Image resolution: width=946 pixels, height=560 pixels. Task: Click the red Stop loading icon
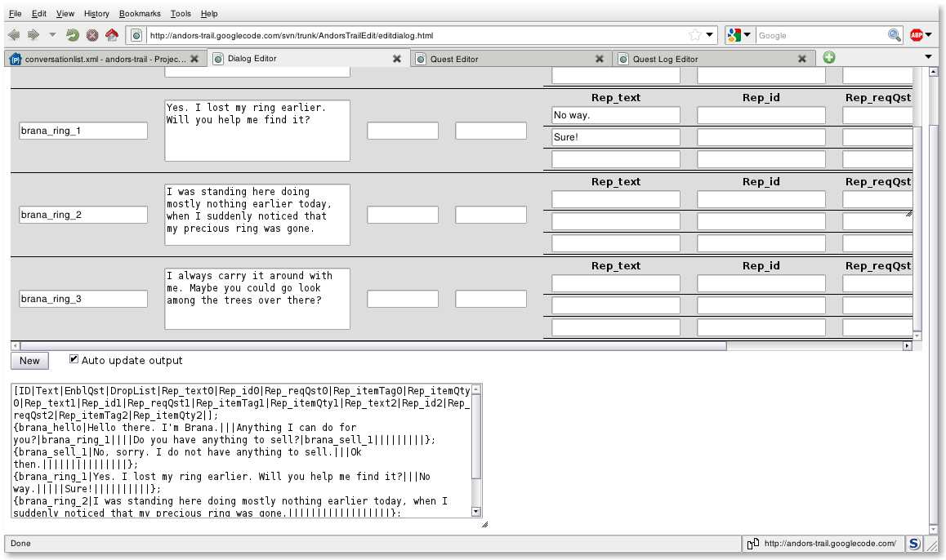coord(92,35)
